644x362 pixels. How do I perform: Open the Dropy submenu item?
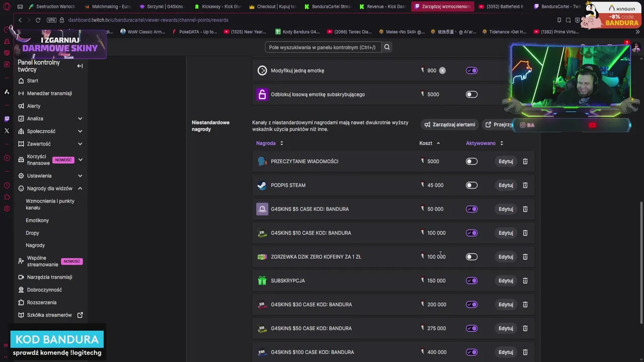[x=32, y=233]
